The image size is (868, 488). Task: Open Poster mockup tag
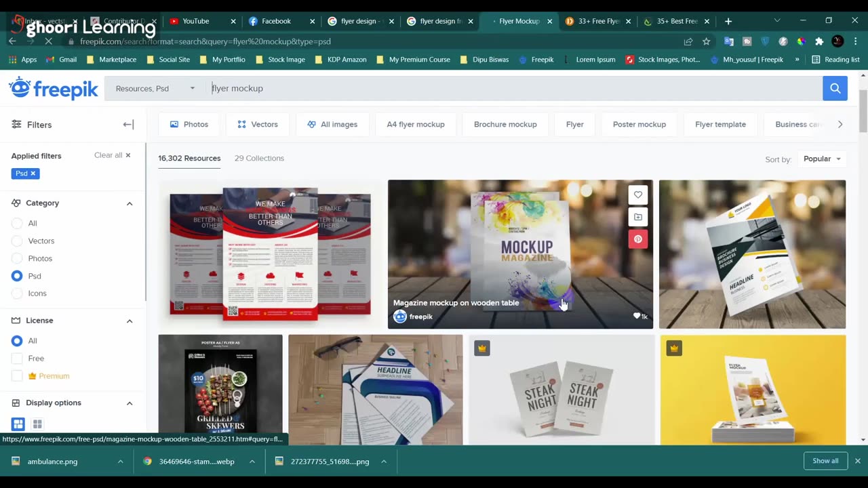pyautogui.click(x=639, y=125)
